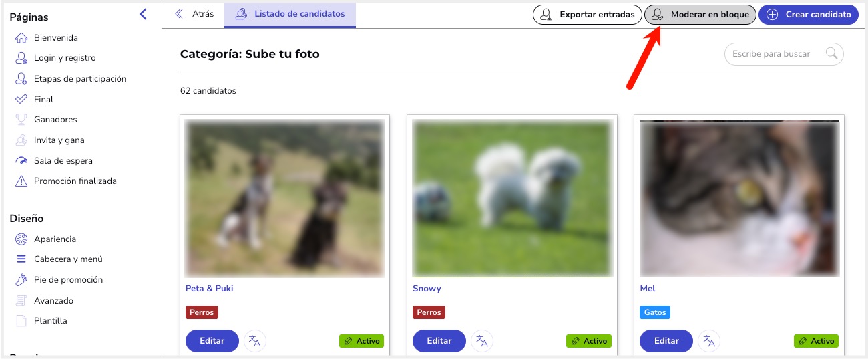Open Apariencia design settings
The width and height of the screenshot is (868, 359).
[55, 239]
